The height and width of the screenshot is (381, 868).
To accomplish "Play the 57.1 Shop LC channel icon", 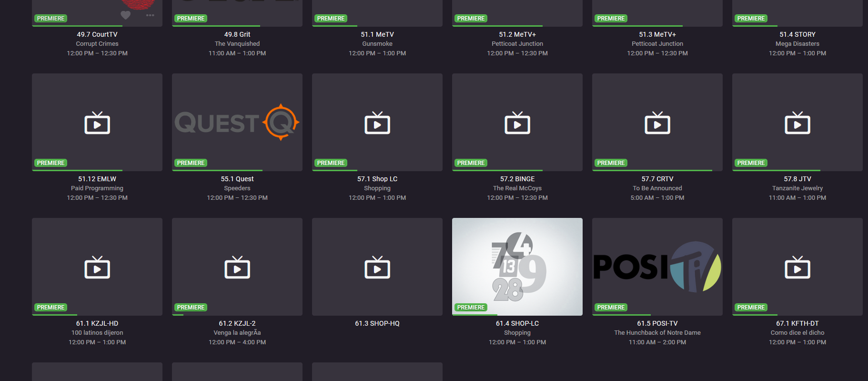I will [377, 123].
